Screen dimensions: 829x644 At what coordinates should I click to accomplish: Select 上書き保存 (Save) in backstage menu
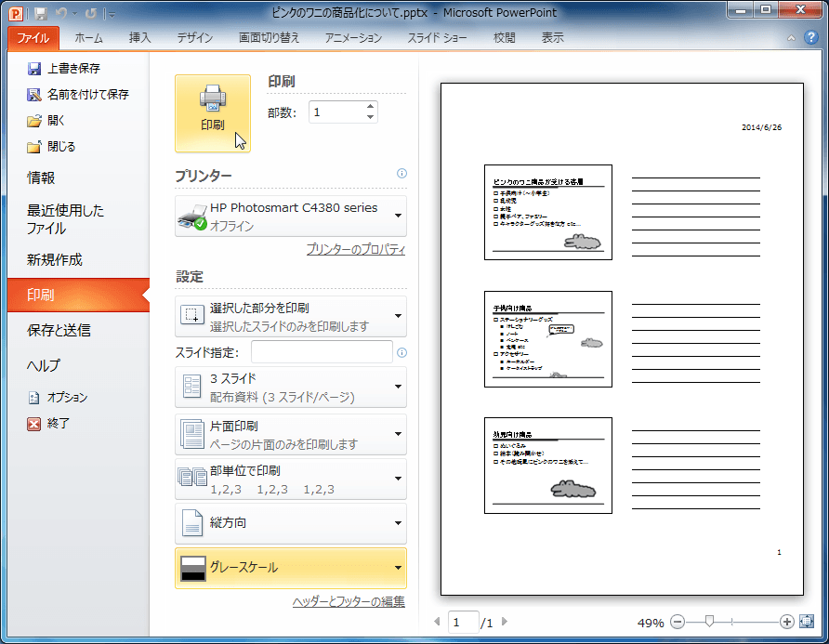point(63,68)
